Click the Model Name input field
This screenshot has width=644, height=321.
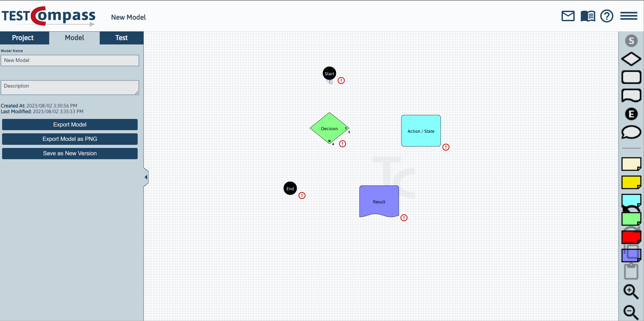(x=70, y=60)
